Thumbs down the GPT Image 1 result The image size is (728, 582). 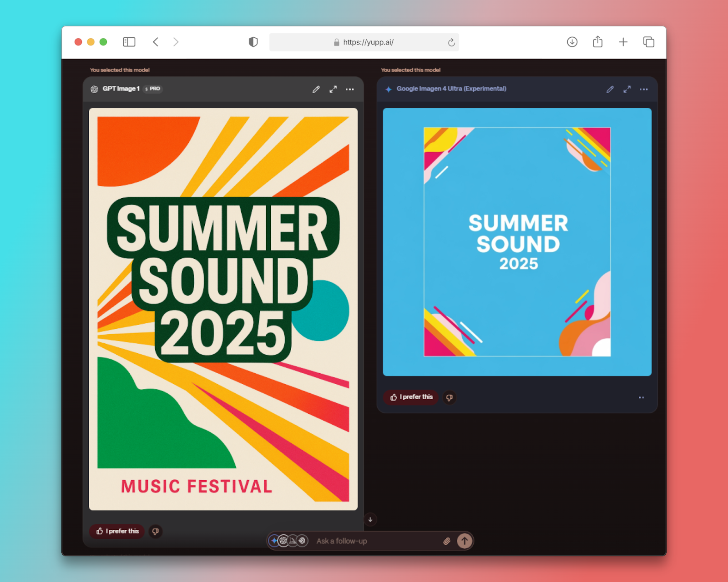pyautogui.click(x=156, y=531)
